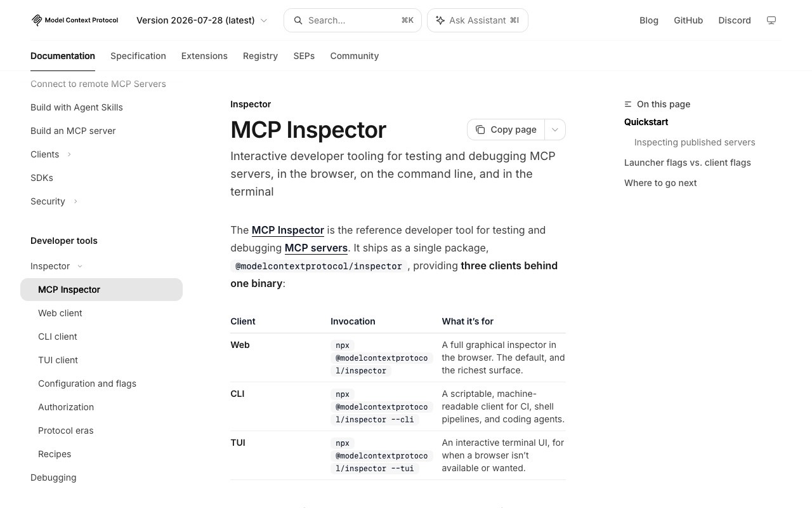This screenshot has height=508, width=812.
Task: Open TUI client in the sidebar
Action: coord(101,360)
